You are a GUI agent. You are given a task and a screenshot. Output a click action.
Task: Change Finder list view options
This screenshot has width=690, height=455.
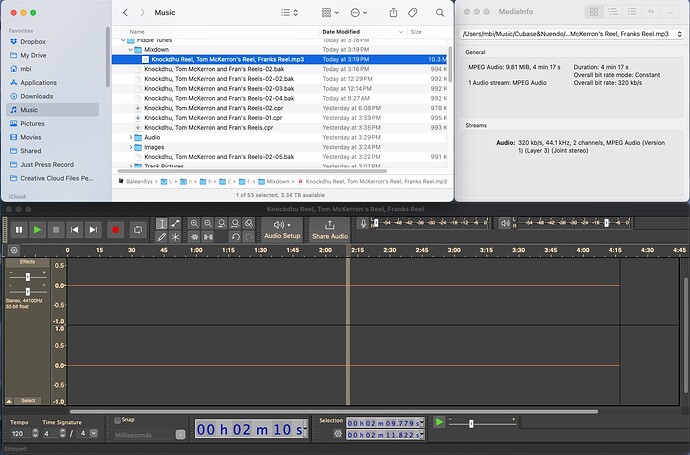pos(290,13)
